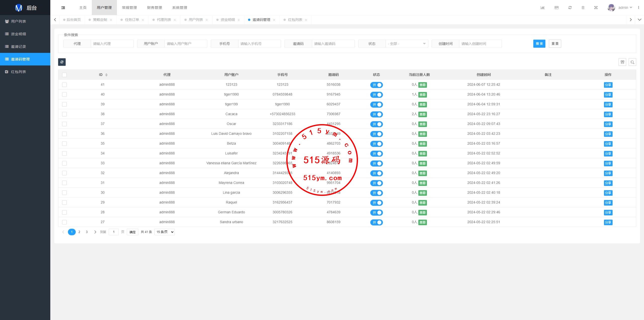The width and height of the screenshot is (644, 320).
Task: Open column filter grid icon above table
Action: pyautogui.click(x=622, y=62)
